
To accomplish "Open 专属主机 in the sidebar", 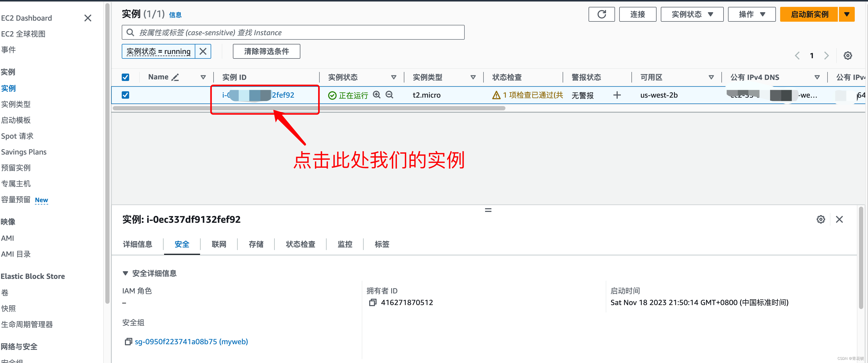I will (16, 184).
